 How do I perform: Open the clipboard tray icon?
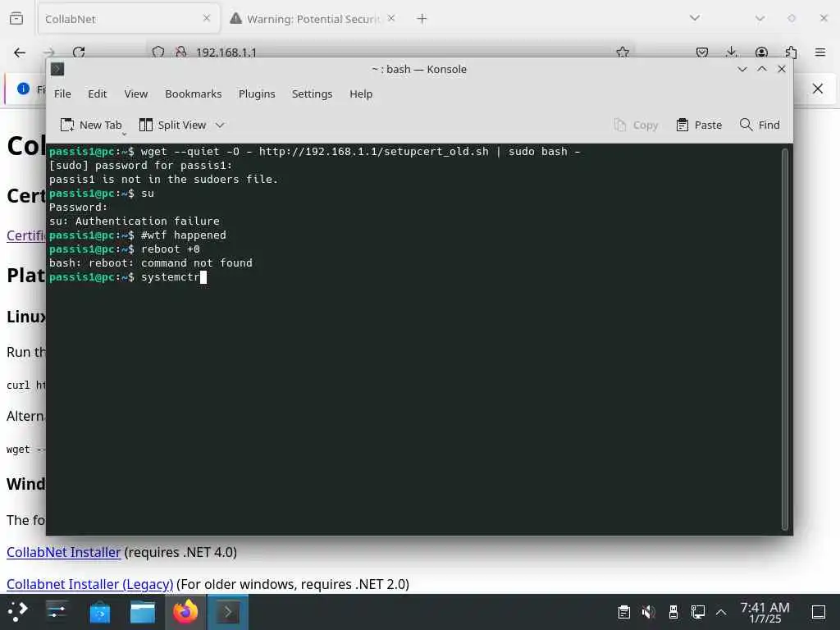click(x=624, y=612)
